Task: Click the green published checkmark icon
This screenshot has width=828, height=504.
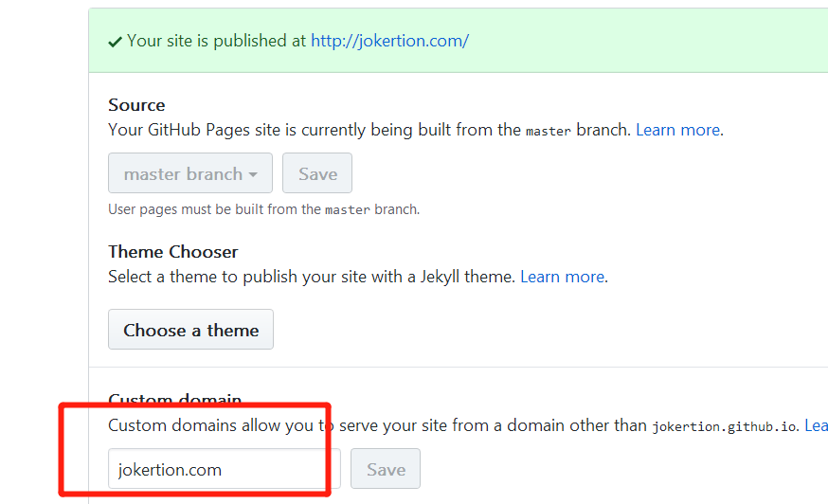Action: pyautogui.click(x=116, y=42)
